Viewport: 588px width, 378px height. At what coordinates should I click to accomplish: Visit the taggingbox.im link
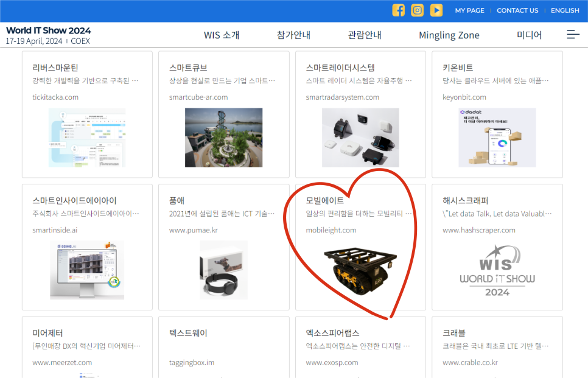(192, 363)
